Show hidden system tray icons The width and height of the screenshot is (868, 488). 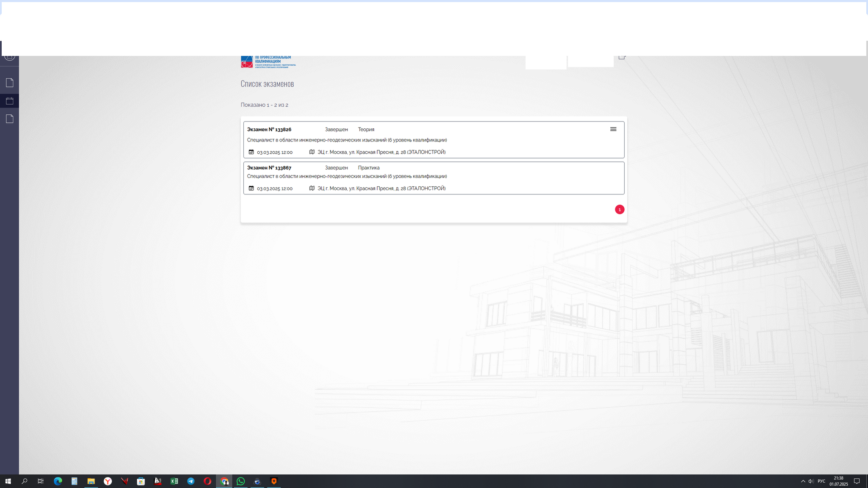point(803,481)
